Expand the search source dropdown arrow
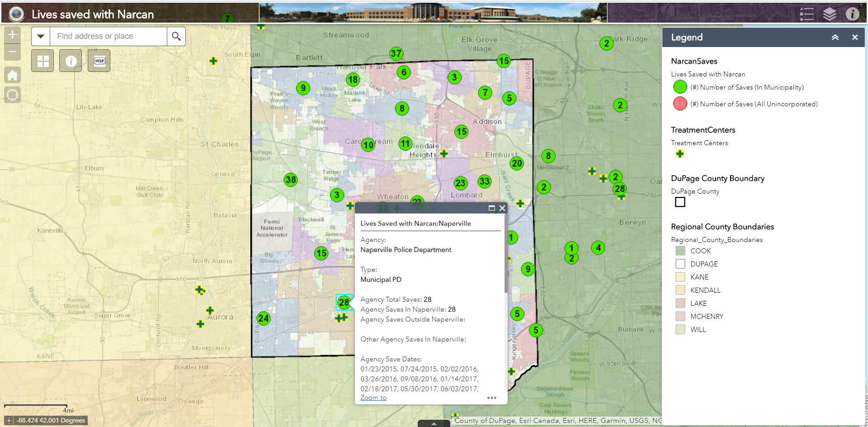 [41, 36]
